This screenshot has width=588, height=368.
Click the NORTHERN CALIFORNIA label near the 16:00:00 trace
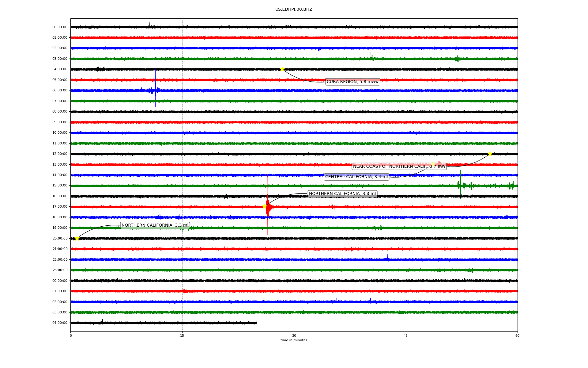point(342,194)
